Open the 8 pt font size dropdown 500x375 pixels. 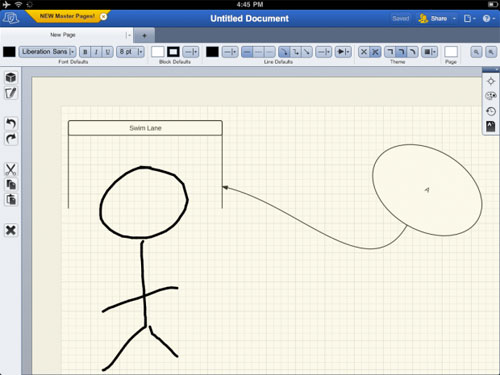click(x=130, y=52)
